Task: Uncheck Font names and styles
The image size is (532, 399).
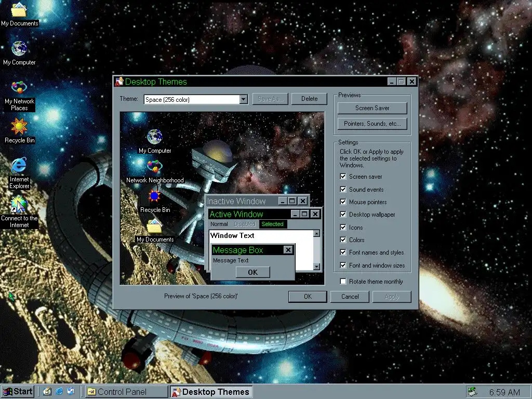Action: tap(343, 252)
